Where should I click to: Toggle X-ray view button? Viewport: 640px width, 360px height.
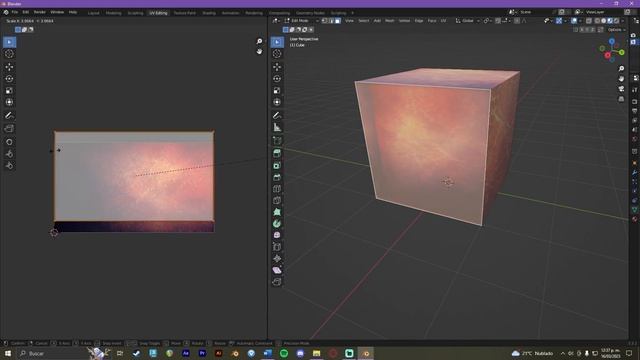(589, 21)
